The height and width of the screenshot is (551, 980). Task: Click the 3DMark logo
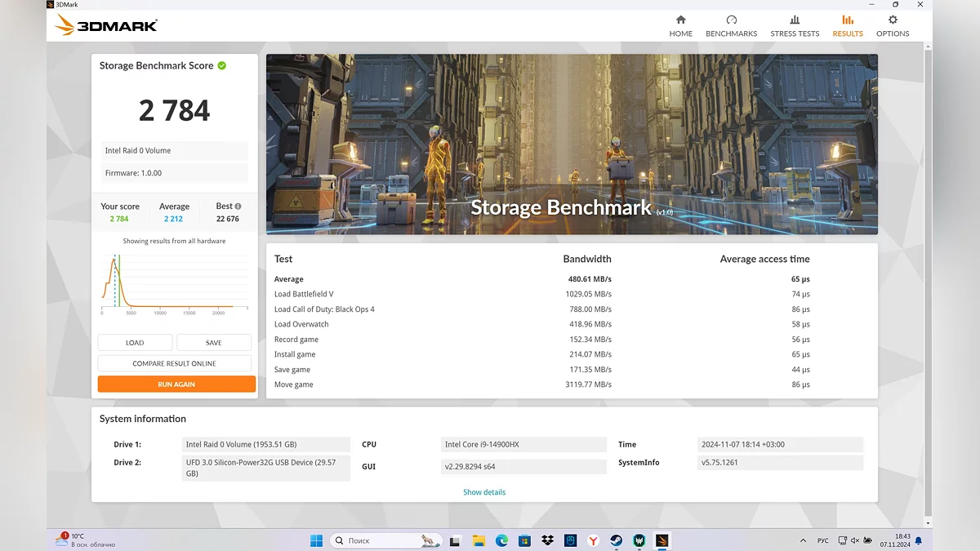pyautogui.click(x=106, y=25)
